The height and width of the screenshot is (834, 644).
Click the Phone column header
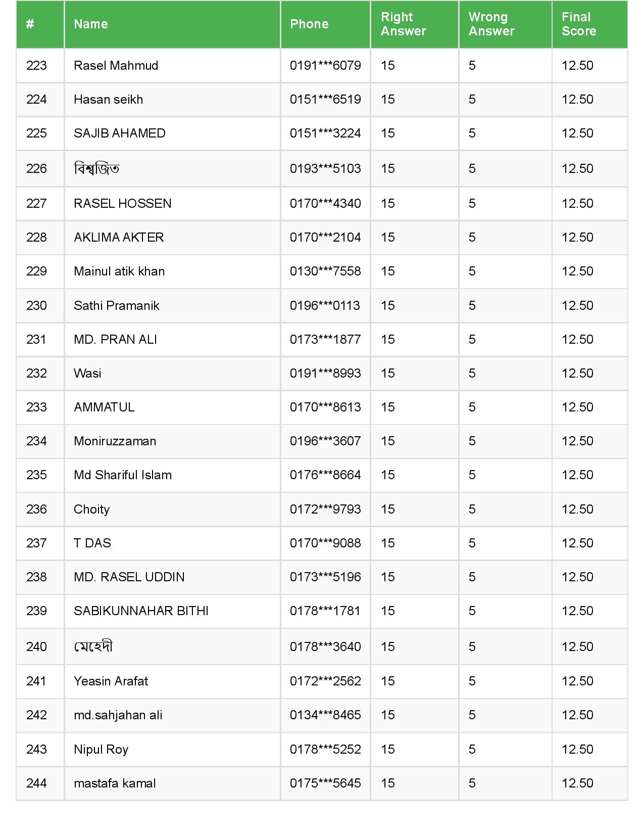(309, 24)
